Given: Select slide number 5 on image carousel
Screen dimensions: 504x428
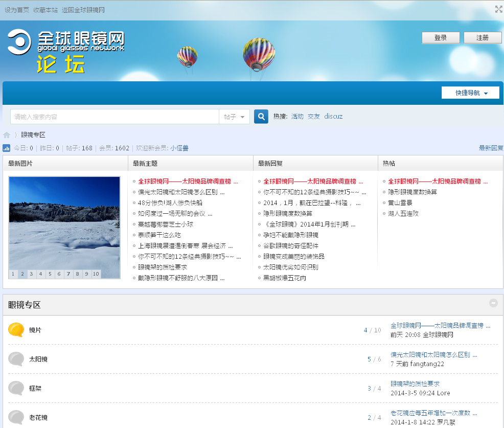Looking at the screenshot, I should tap(50, 274).
